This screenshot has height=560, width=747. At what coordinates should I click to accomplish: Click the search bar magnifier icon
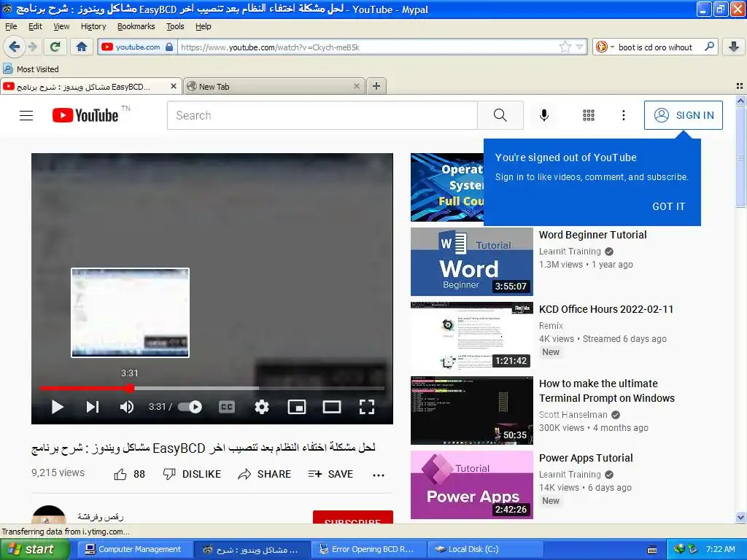coord(709,47)
